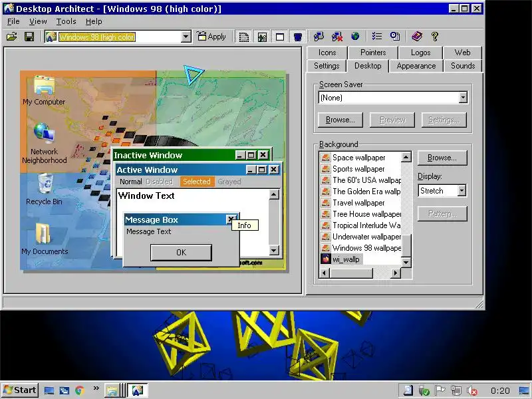532x399 pixels.
Task: Click the show desktop quick launch icon
Action: [49, 390]
